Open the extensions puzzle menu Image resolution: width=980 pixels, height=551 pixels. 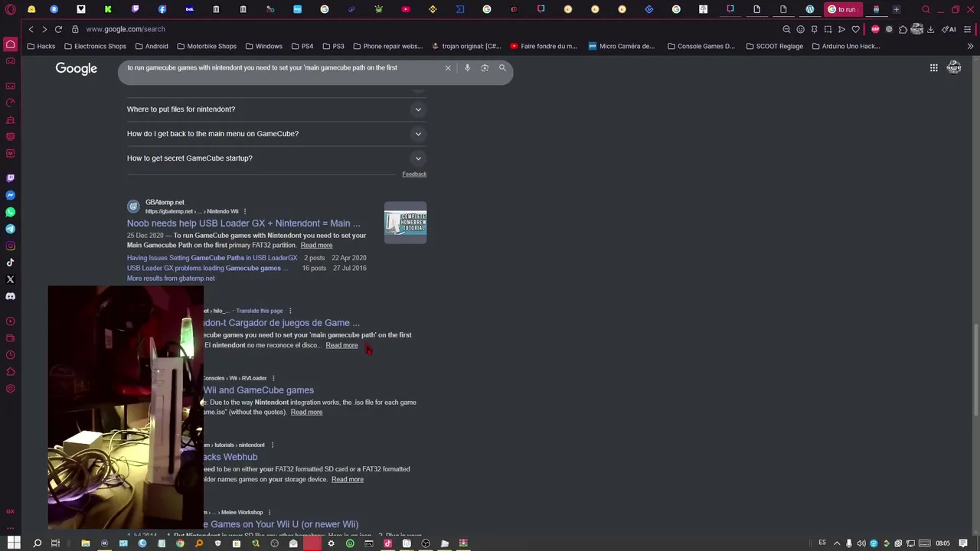pyautogui.click(x=903, y=29)
